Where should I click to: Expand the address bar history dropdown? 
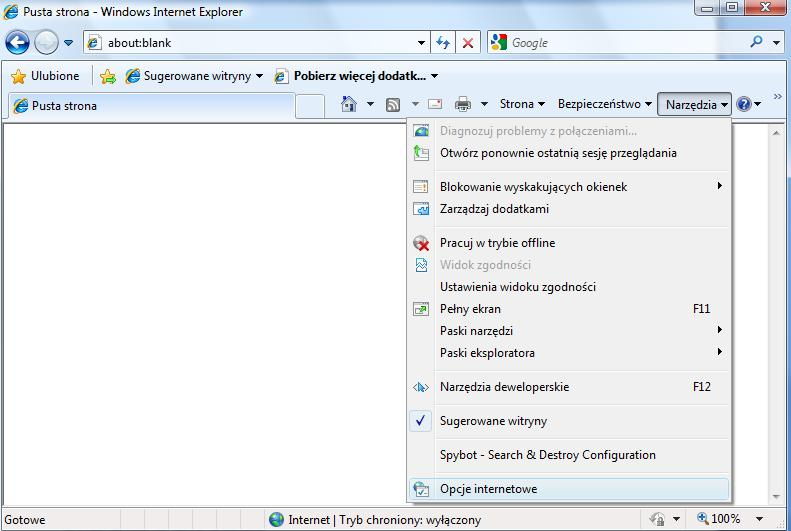tap(421, 43)
